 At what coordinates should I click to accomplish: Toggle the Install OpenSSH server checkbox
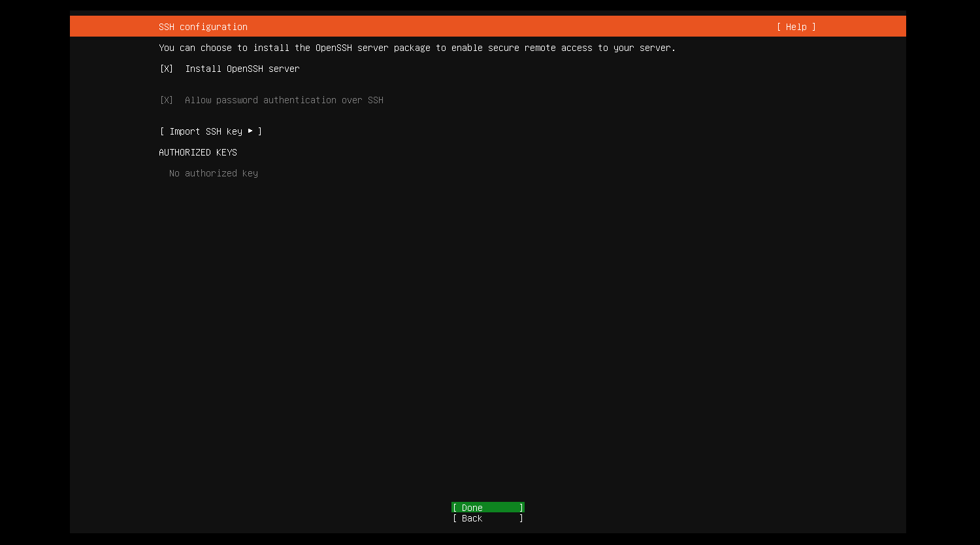(x=167, y=69)
